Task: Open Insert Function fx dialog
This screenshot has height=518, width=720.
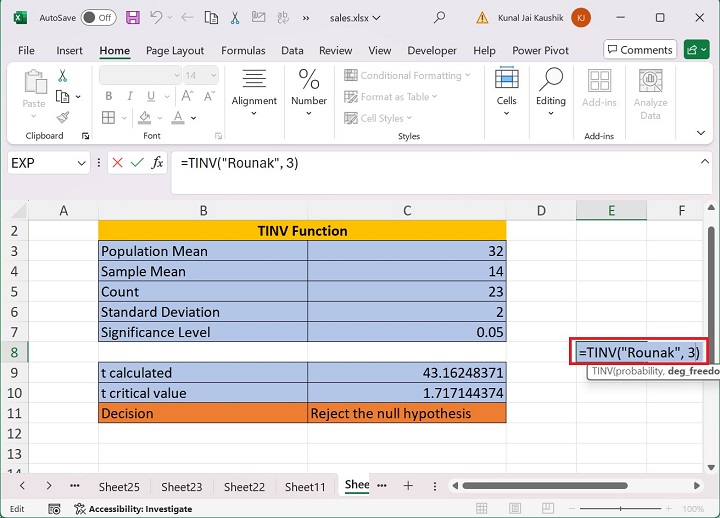Action: [x=157, y=163]
